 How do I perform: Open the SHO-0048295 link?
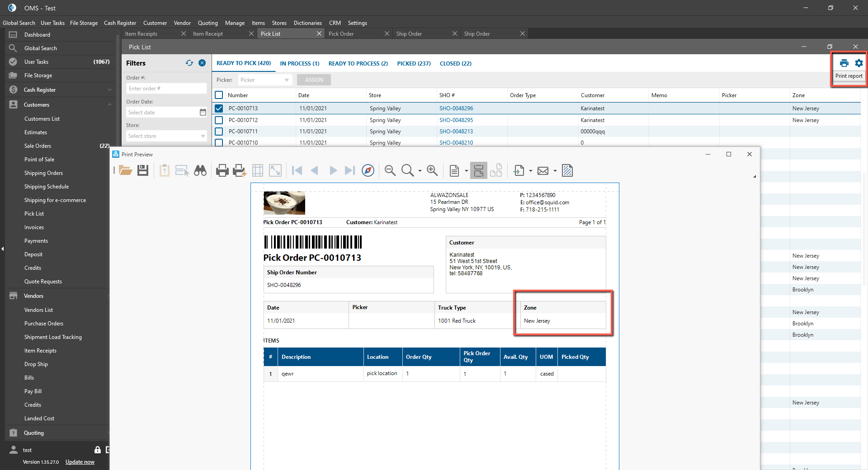tap(456, 120)
